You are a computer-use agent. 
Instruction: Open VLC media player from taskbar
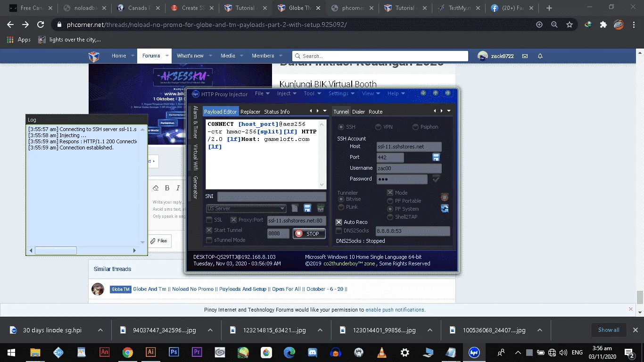[x=382, y=352]
